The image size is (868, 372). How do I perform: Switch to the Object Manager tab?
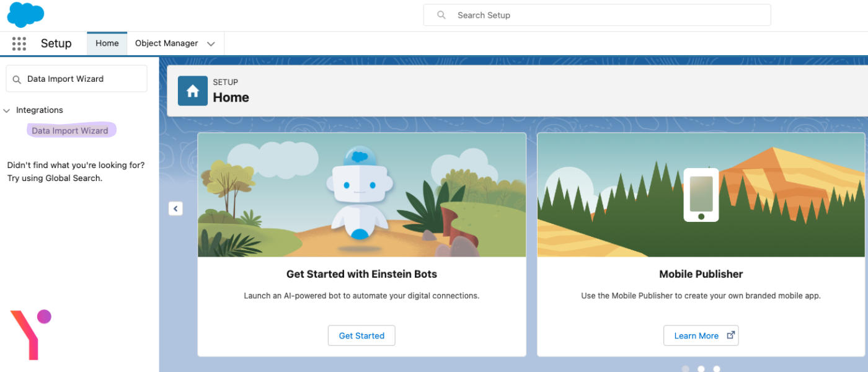pyautogui.click(x=165, y=43)
